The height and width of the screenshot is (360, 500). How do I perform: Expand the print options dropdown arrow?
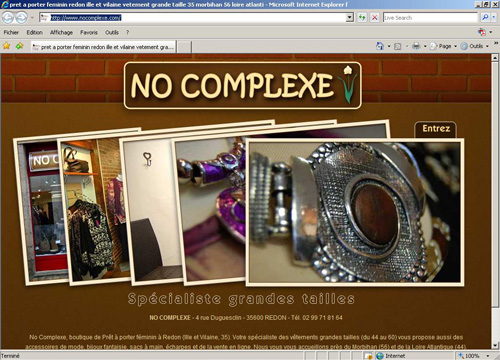(425, 46)
